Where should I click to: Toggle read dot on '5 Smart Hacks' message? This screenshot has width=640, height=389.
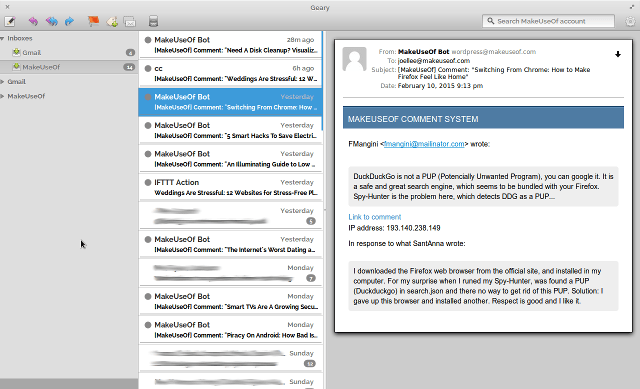[x=148, y=126]
